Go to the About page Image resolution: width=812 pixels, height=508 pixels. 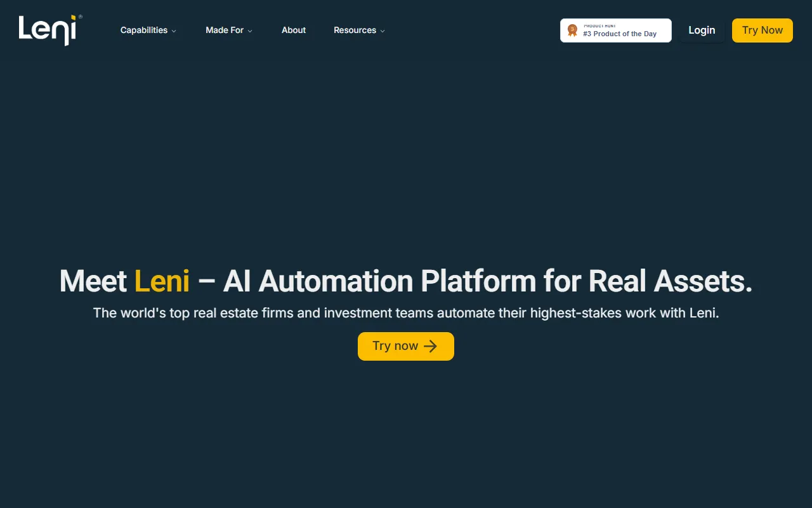(294, 30)
